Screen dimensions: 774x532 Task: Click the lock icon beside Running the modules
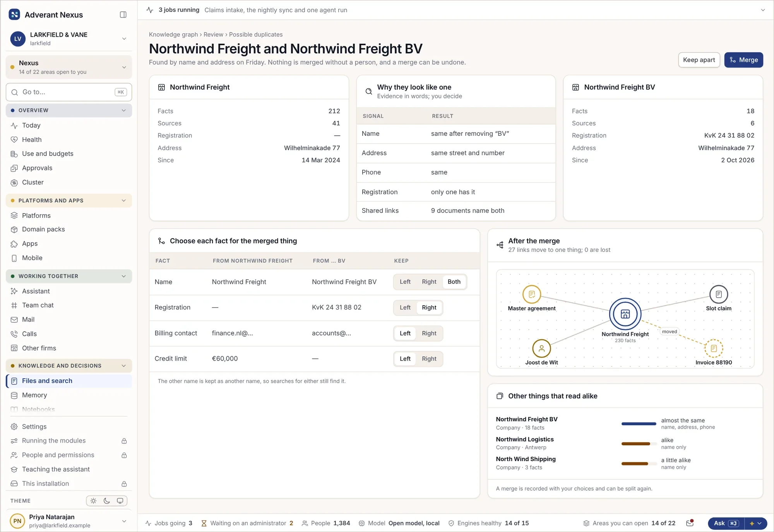pyautogui.click(x=124, y=441)
